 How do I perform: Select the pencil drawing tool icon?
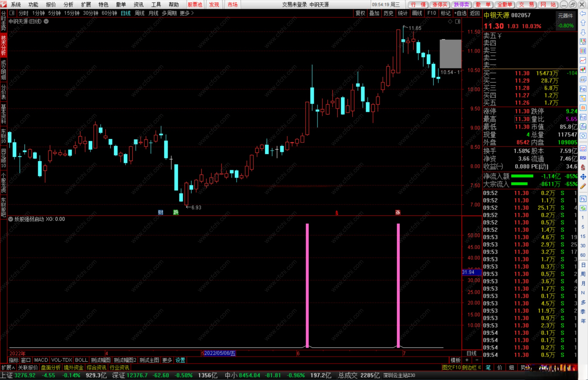[583, 186]
